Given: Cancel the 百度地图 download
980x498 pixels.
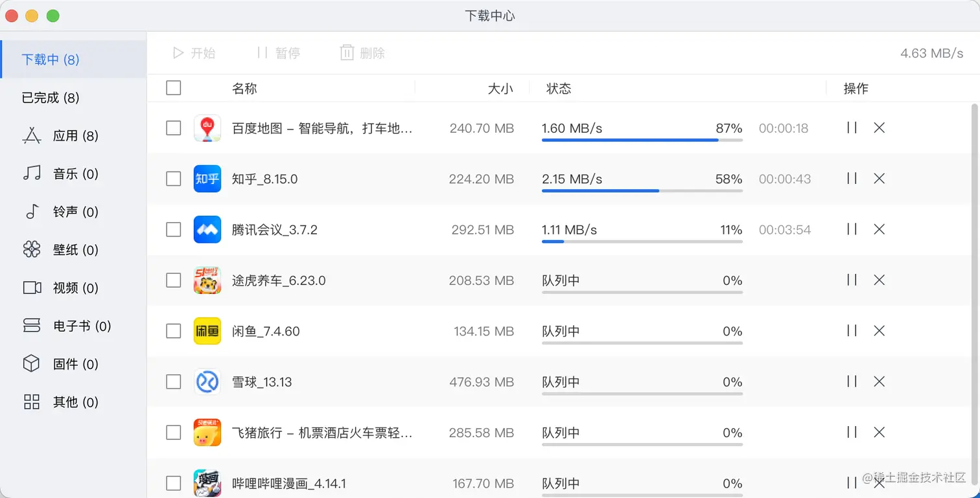Looking at the screenshot, I should pyautogui.click(x=879, y=128).
